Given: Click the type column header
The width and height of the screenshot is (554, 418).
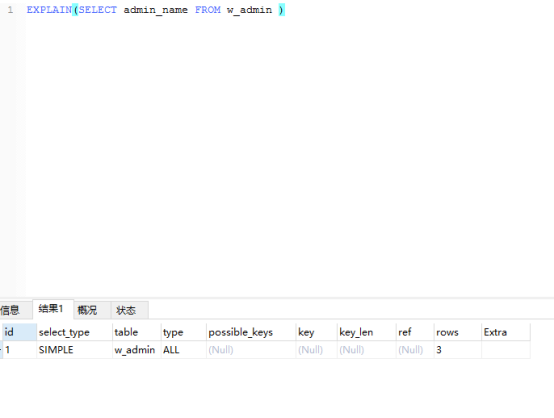Looking at the screenshot, I should [183, 332].
